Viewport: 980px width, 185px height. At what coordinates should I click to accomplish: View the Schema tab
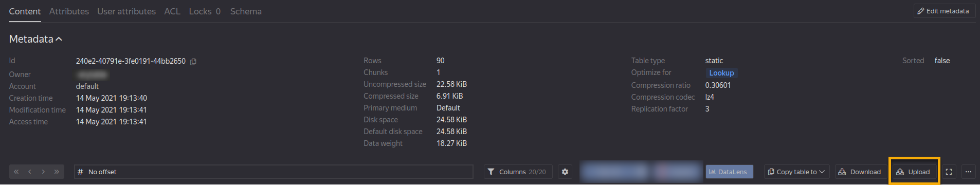(x=246, y=11)
